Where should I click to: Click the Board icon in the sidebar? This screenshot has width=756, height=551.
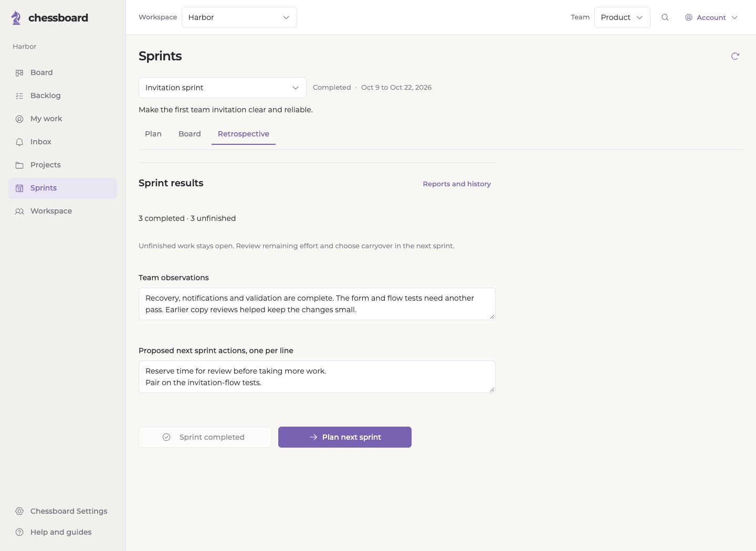tap(19, 73)
